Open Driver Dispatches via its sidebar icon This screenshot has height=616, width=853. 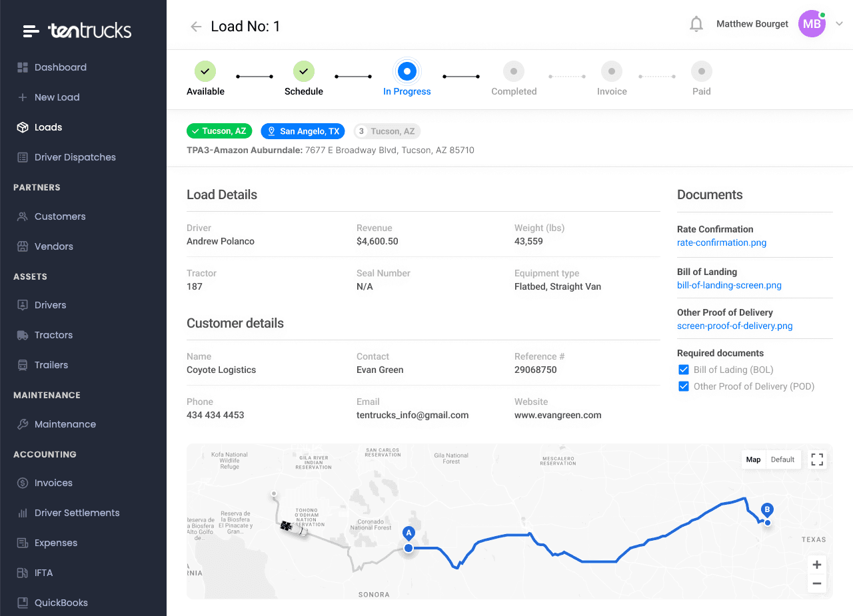23,157
